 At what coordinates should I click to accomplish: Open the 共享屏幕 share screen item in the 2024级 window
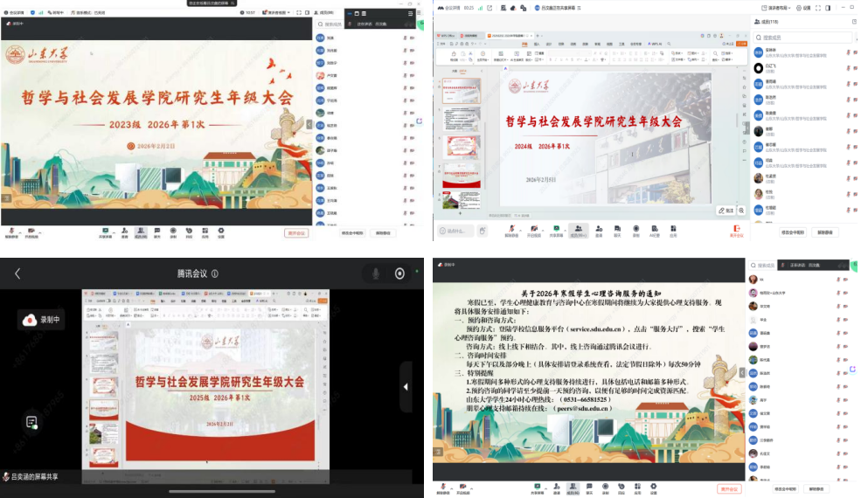coord(555,230)
